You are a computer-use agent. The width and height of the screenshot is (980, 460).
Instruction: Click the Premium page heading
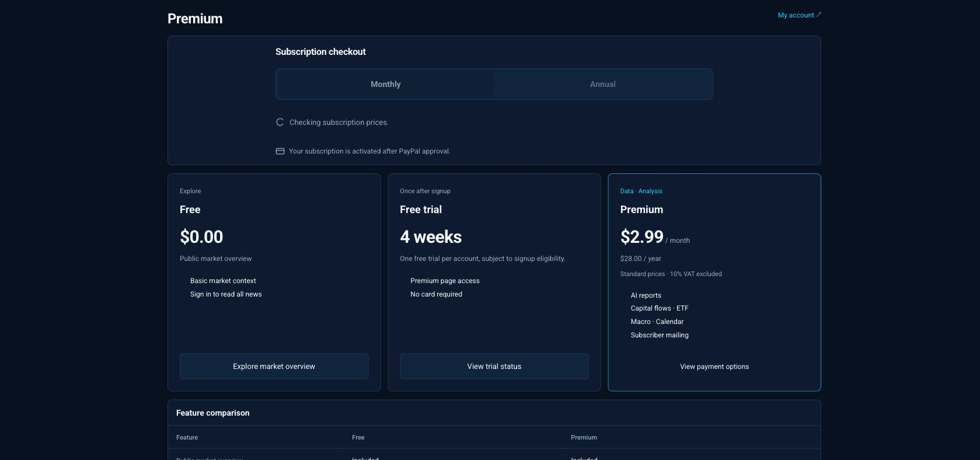[x=195, y=19]
